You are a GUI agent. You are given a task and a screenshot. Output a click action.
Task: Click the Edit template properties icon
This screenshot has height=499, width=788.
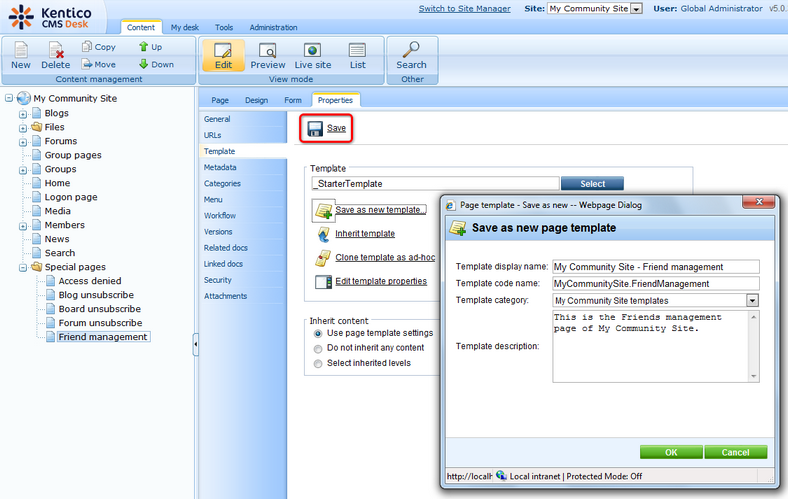tap(323, 281)
